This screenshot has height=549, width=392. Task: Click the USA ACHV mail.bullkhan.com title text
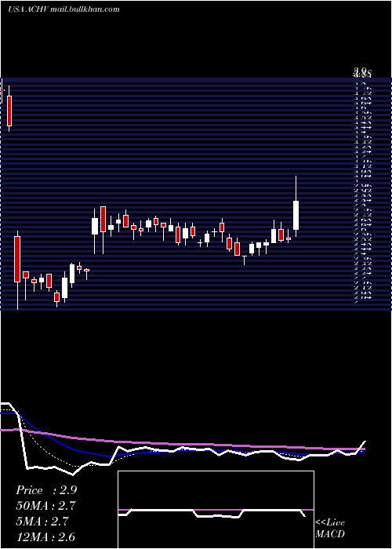[64, 9]
